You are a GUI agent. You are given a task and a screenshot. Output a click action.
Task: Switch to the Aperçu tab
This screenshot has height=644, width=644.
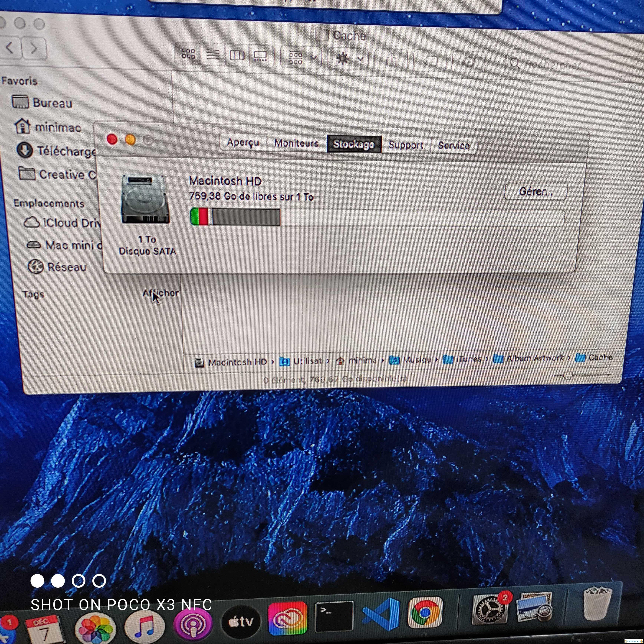click(243, 142)
